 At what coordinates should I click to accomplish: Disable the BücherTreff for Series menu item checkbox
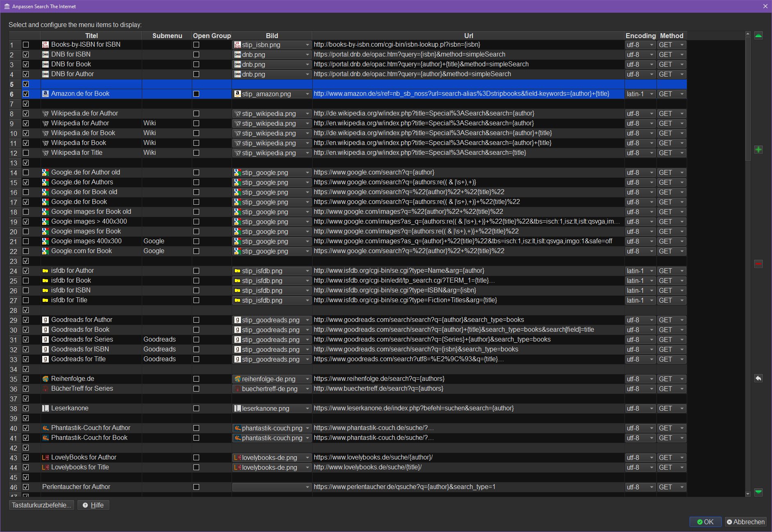[x=26, y=389]
